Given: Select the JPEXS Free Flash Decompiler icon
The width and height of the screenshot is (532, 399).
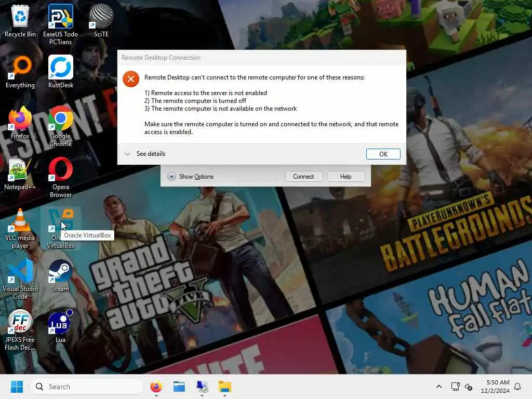Looking at the screenshot, I should point(20,330).
